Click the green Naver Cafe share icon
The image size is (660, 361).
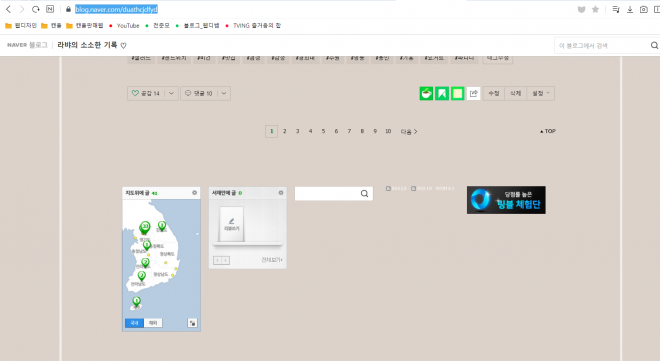pos(426,93)
